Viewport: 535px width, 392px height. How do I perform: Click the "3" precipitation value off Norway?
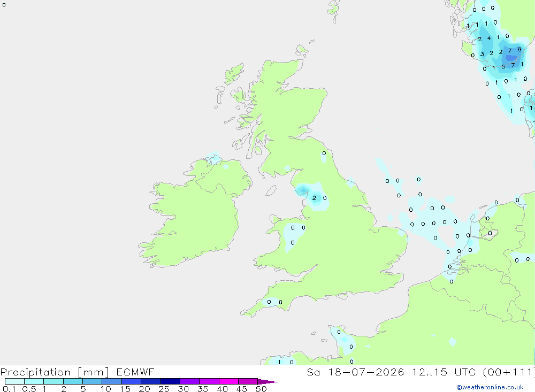coord(482,54)
